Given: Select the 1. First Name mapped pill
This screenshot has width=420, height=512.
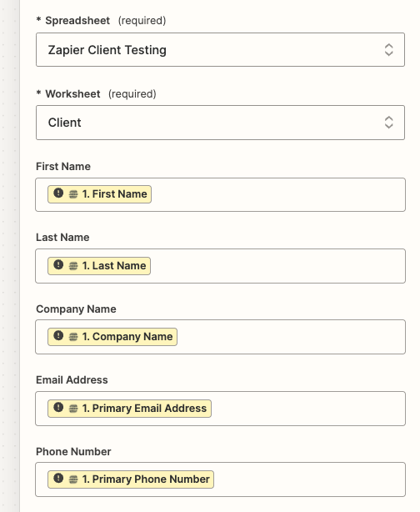Looking at the screenshot, I should 99,194.
